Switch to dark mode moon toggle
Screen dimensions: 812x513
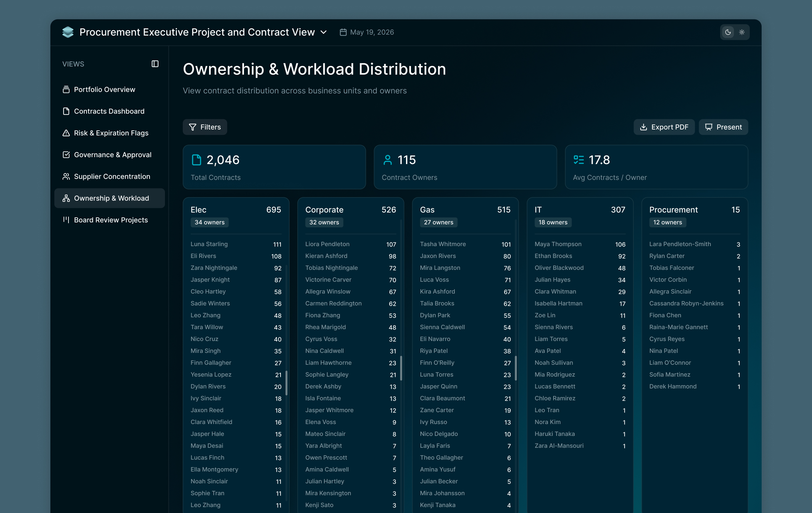[x=728, y=32]
